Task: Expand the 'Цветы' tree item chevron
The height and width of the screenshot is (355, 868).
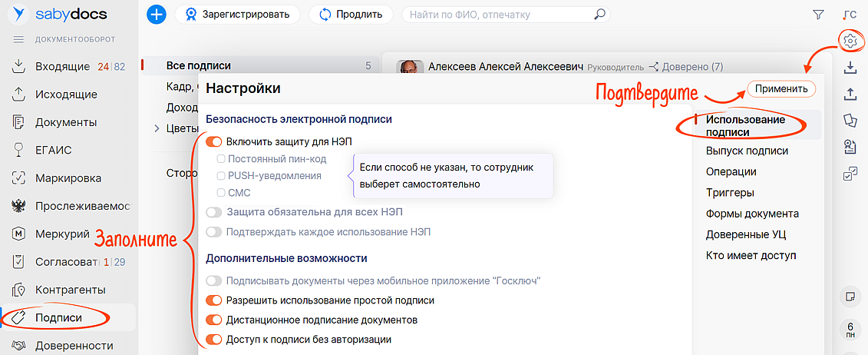Action: coord(157,128)
